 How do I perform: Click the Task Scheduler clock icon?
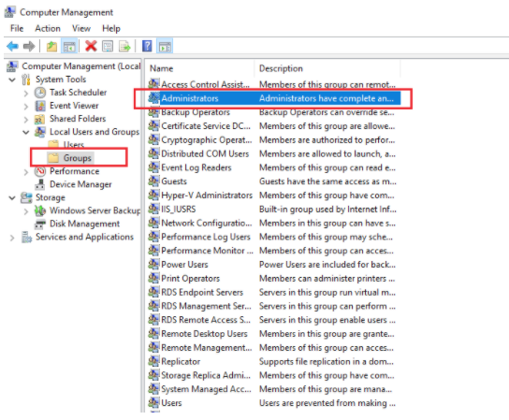40,93
